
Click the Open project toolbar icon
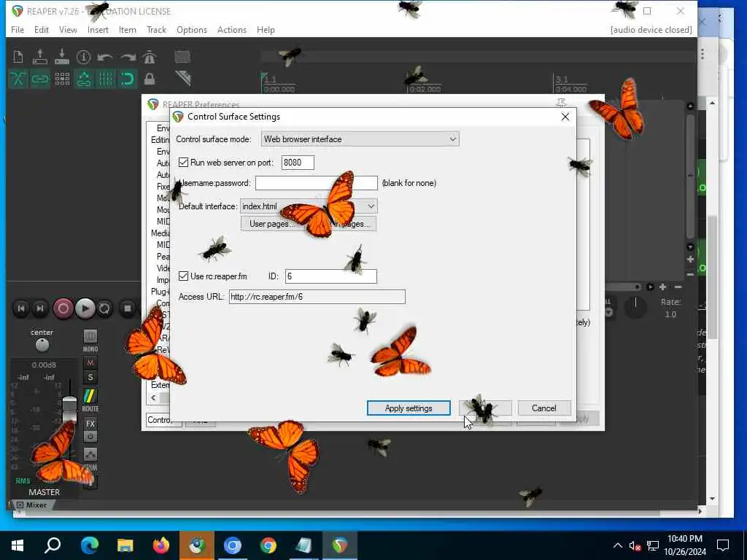[40, 57]
